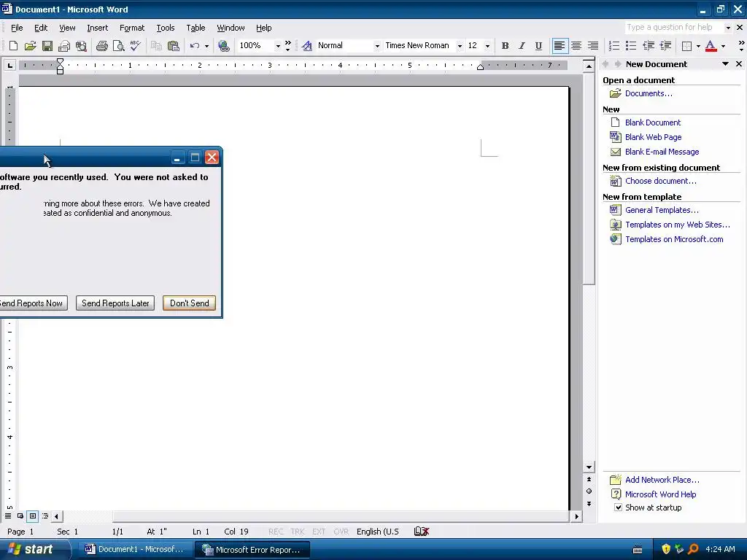This screenshot has height=560, width=747.
Task: Toggle Underline formatting
Action: pos(538,46)
